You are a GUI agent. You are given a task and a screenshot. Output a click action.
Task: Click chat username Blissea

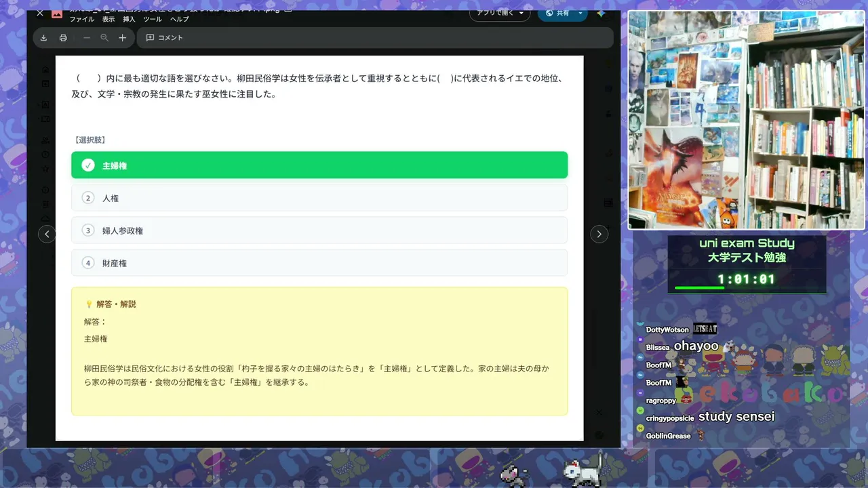tap(658, 348)
